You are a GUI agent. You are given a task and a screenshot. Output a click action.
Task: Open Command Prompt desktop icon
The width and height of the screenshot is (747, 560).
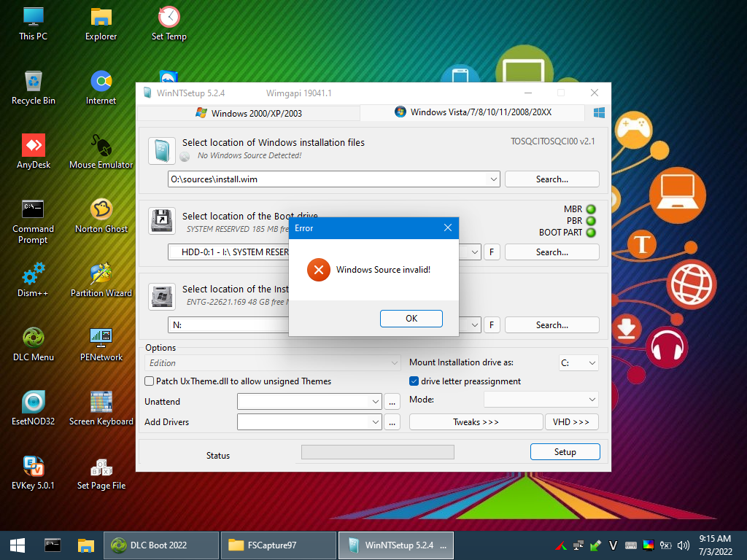(x=34, y=222)
